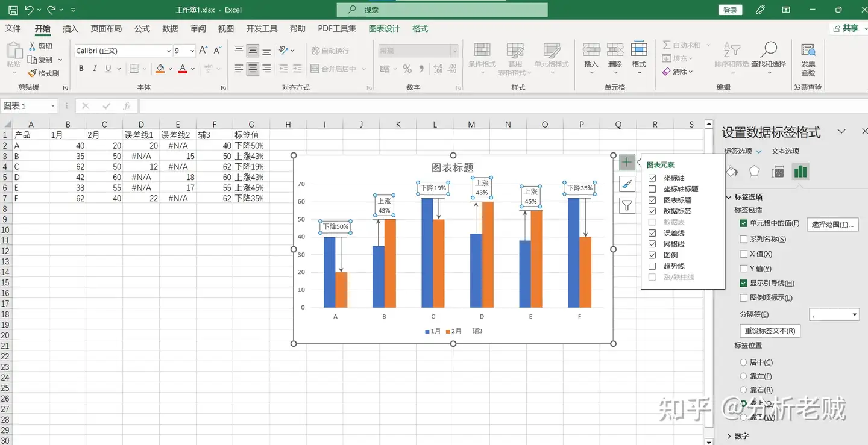Open the 标签选项 dropdown arrow in pane
The height and width of the screenshot is (445, 868).
pyautogui.click(x=759, y=151)
